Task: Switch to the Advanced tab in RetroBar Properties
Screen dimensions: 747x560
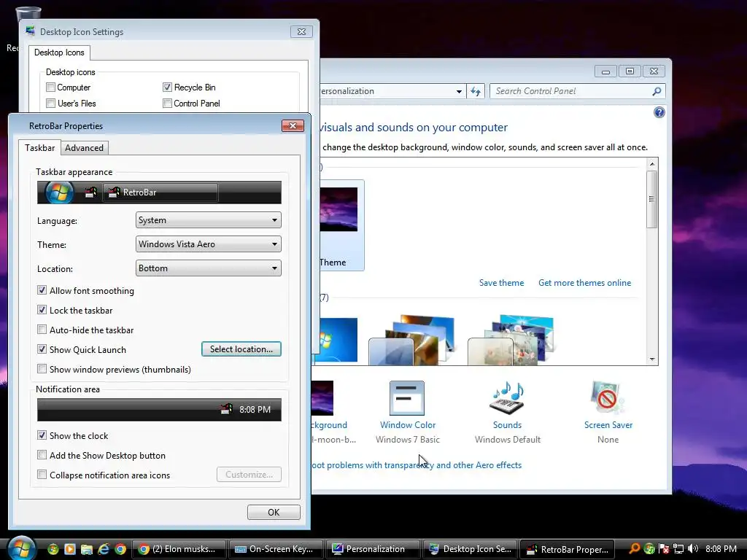Action: pyautogui.click(x=85, y=147)
